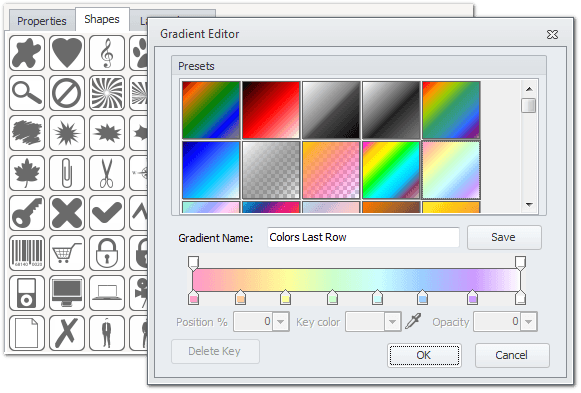Screen dimensions: 581x393
Task: Choose the pastel rainbow selected preset
Action: coord(451,170)
